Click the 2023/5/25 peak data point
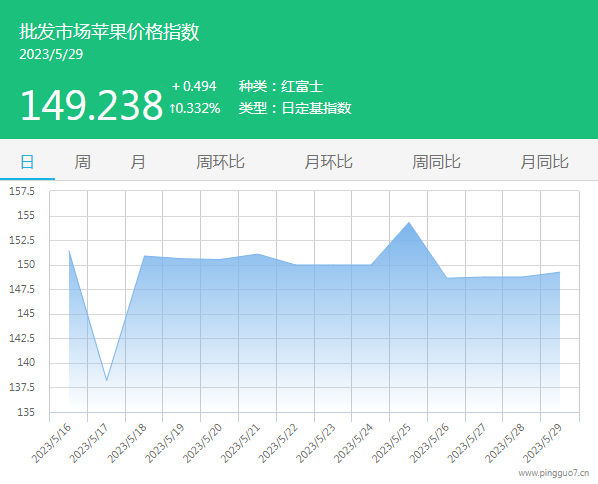This screenshot has height=484, width=598. [409, 222]
